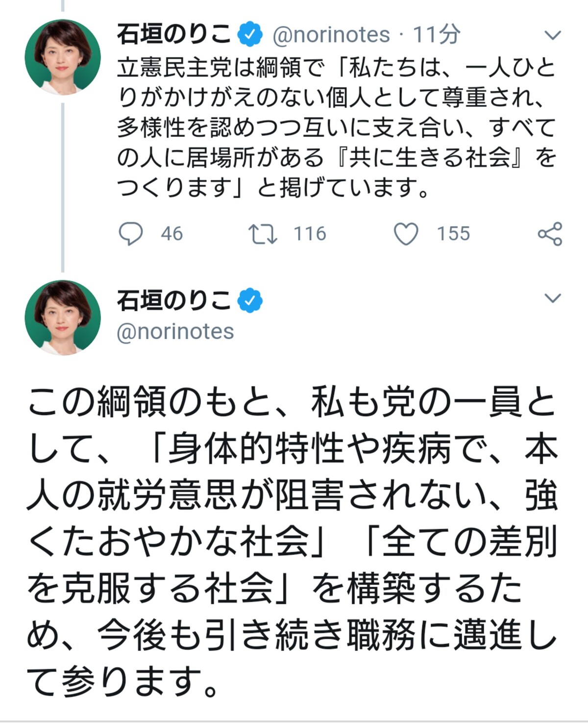Click the 11分 timestamp
Image resolution: width=588 pixels, height=723 pixels.
click(437, 35)
